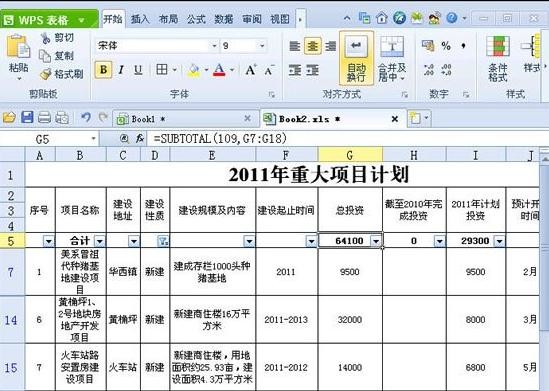This screenshot has height=391, width=549.
Task: Decrease font size with small A
Action: pos(269,70)
